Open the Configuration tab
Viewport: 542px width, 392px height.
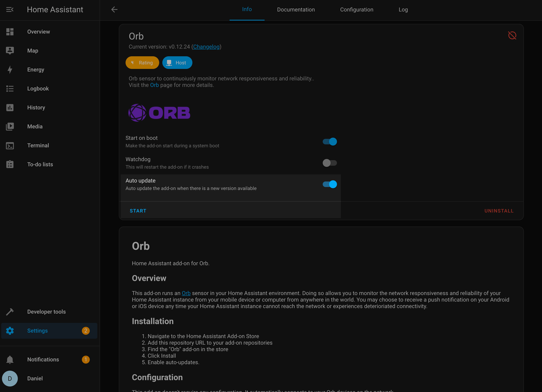click(356, 9)
